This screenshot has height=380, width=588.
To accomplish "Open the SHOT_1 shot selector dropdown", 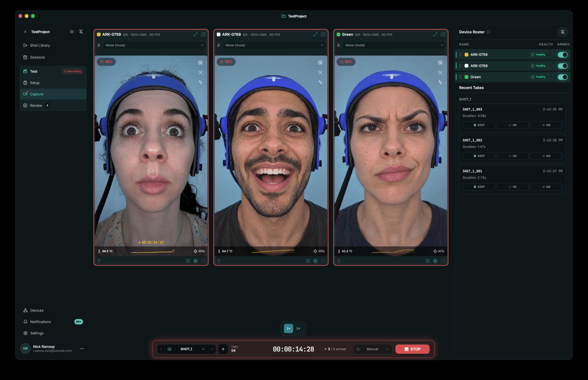I will click(192, 349).
